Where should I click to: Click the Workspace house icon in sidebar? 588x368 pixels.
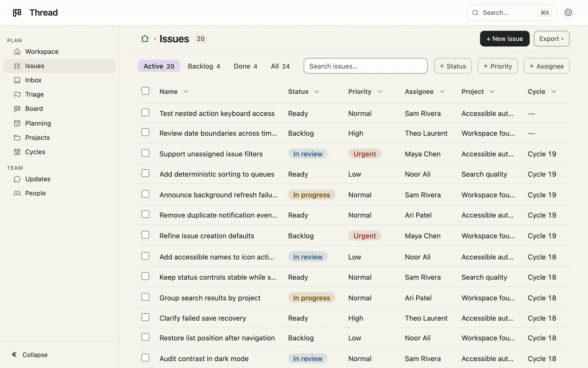17,52
